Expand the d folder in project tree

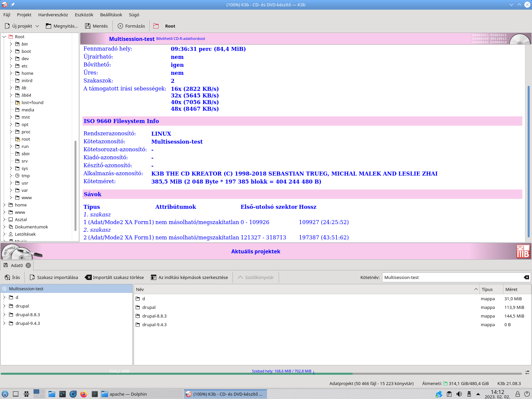(4, 297)
